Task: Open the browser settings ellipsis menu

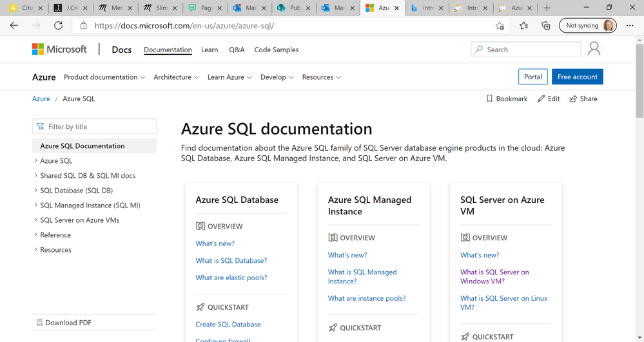Action: point(630,26)
